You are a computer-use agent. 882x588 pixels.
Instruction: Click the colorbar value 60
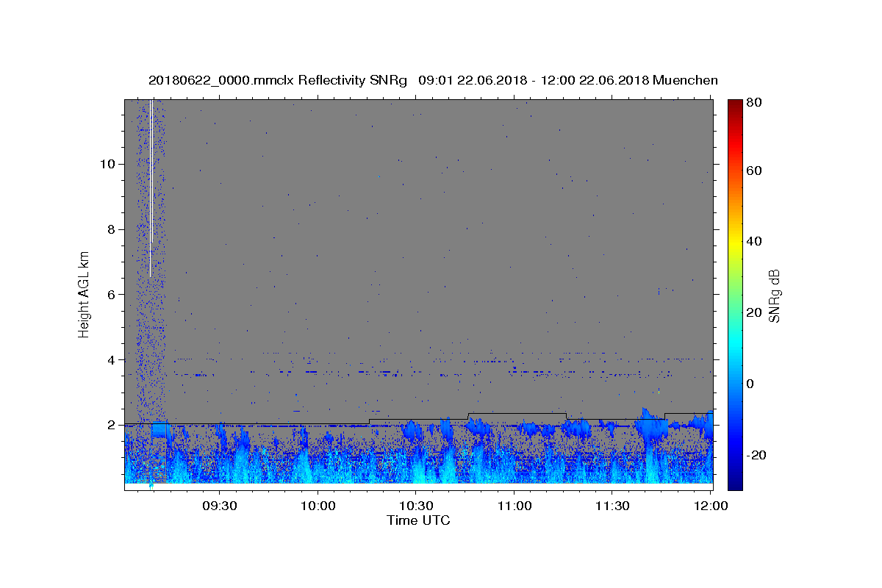(753, 171)
